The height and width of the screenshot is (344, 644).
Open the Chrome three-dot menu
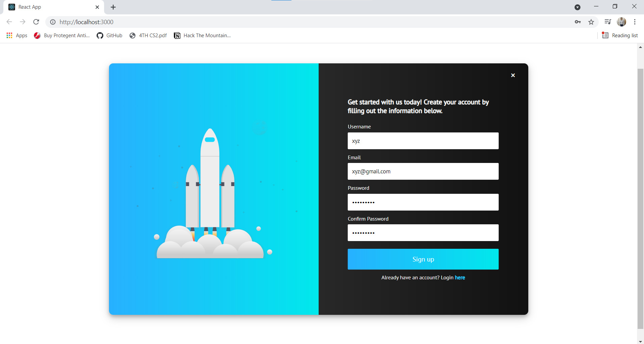(635, 22)
